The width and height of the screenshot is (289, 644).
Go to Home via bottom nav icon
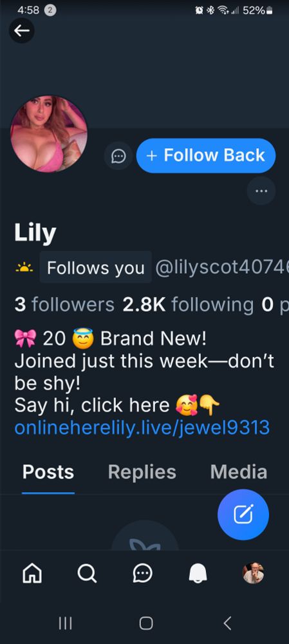pos(32,573)
